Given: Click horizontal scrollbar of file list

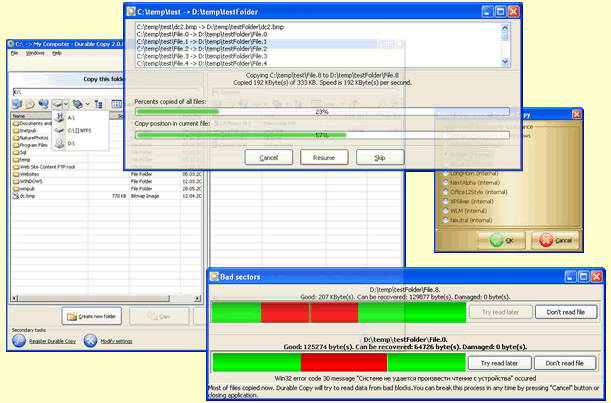Looking at the screenshot, I should click(106, 299).
